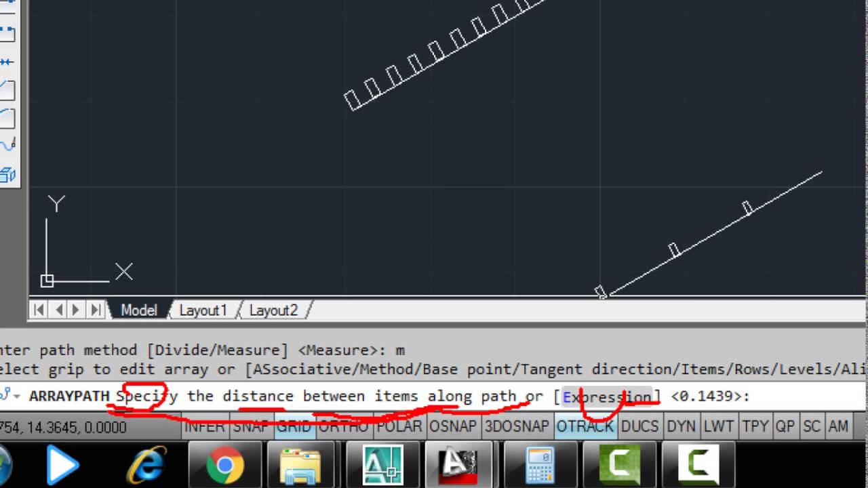Disable OTRACK object snap tracking
The height and width of the screenshot is (488, 868).
[x=585, y=427]
